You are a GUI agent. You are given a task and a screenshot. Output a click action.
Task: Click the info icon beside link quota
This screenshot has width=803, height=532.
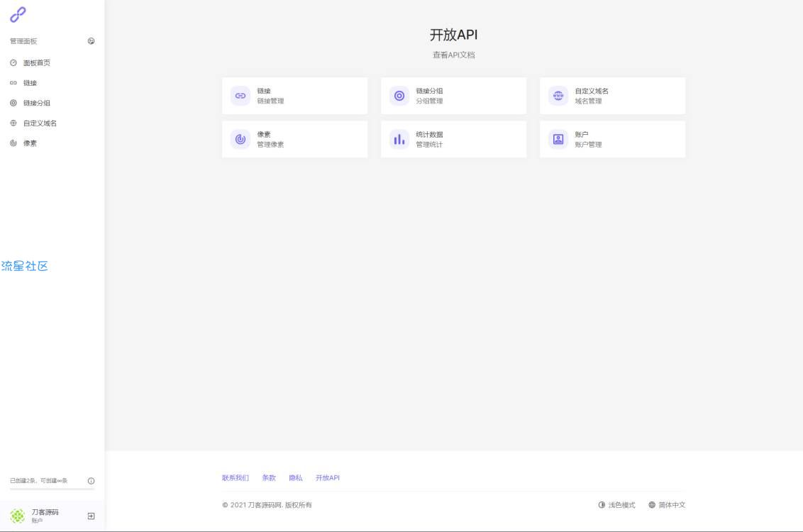tap(91, 481)
